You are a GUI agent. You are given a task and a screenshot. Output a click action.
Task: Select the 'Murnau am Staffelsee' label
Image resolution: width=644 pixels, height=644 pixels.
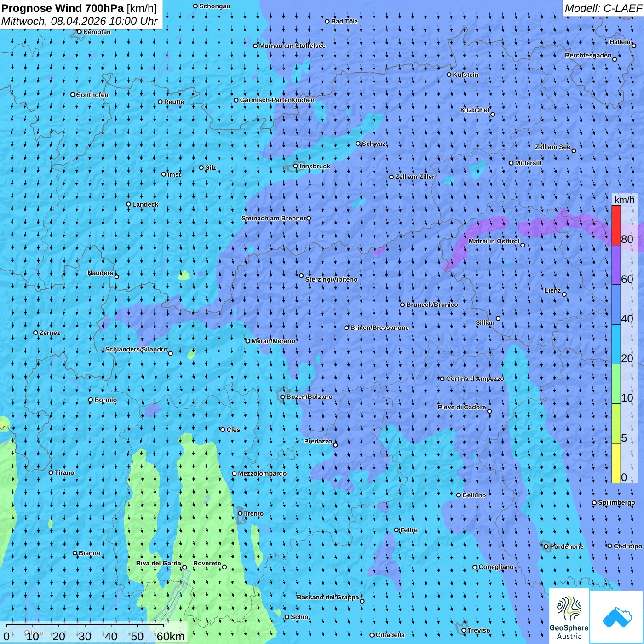coord(293,46)
